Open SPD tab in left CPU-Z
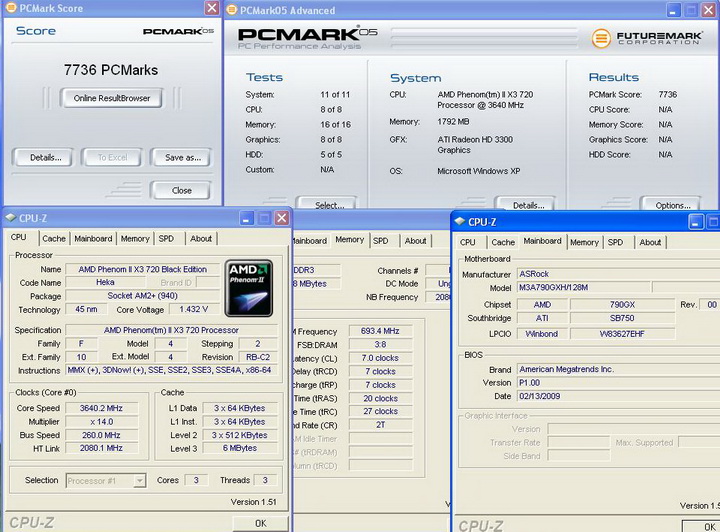The width and height of the screenshot is (720, 532). coord(166,239)
